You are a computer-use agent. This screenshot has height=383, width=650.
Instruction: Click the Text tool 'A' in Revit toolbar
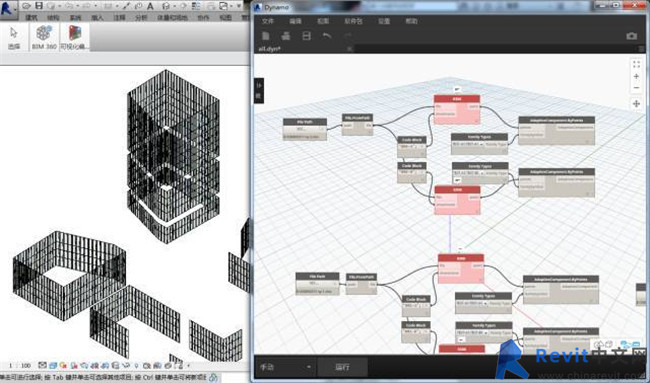[x=150, y=6]
